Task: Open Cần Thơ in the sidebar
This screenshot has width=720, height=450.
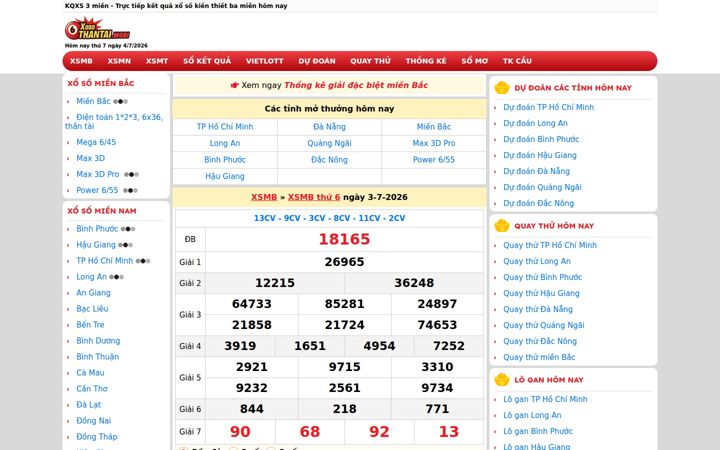Action: [92, 389]
